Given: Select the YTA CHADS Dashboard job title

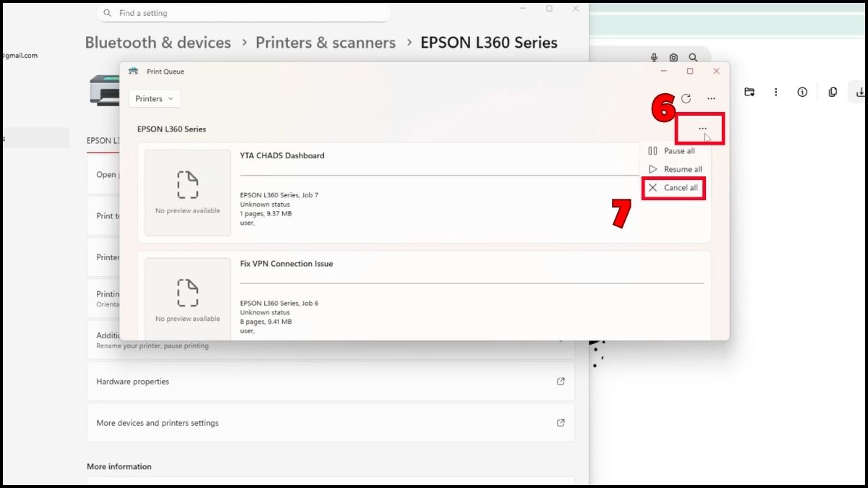Looking at the screenshot, I should coord(282,155).
